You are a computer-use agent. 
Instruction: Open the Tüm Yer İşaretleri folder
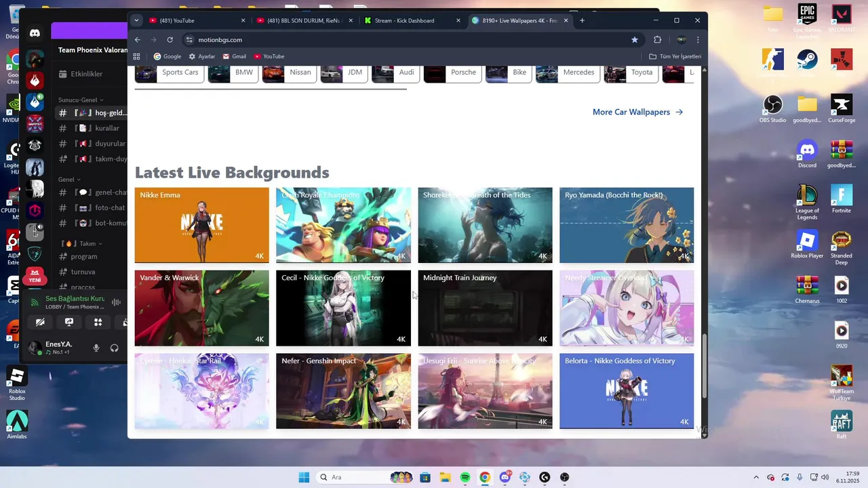(x=675, y=56)
